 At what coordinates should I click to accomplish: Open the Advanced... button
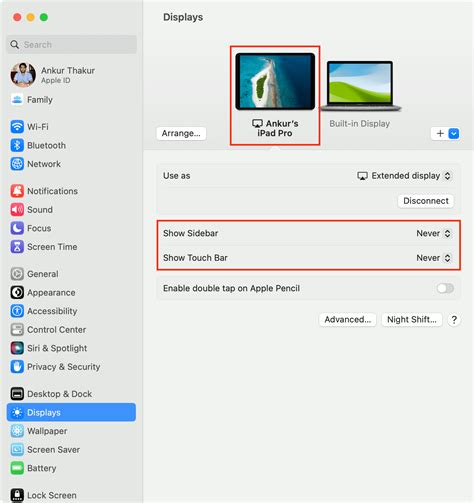[x=348, y=320]
